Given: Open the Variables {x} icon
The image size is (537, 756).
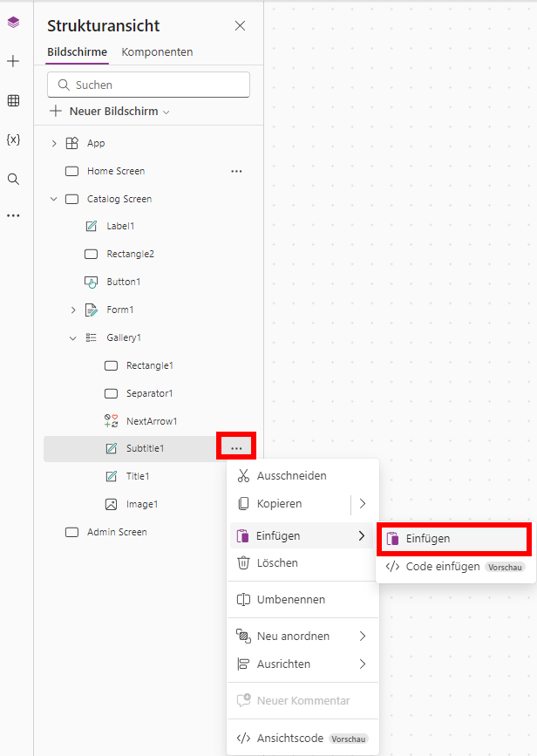Looking at the screenshot, I should 13,140.
